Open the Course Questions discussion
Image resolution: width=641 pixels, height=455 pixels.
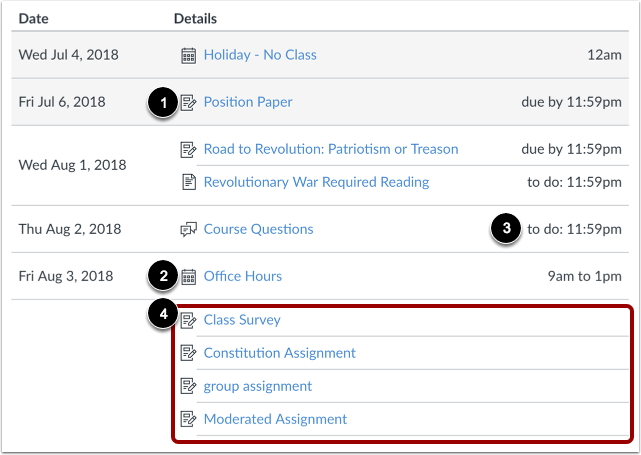tap(258, 229)
